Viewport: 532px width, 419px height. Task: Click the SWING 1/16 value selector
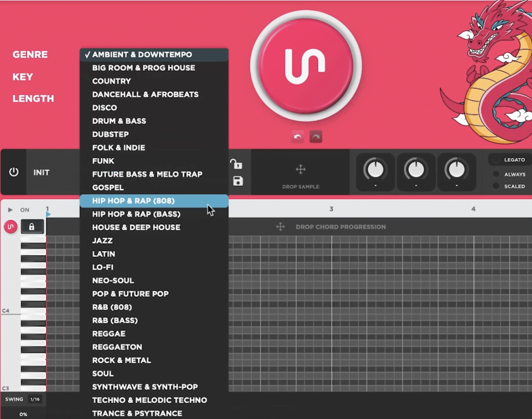[x=35, y=399]
